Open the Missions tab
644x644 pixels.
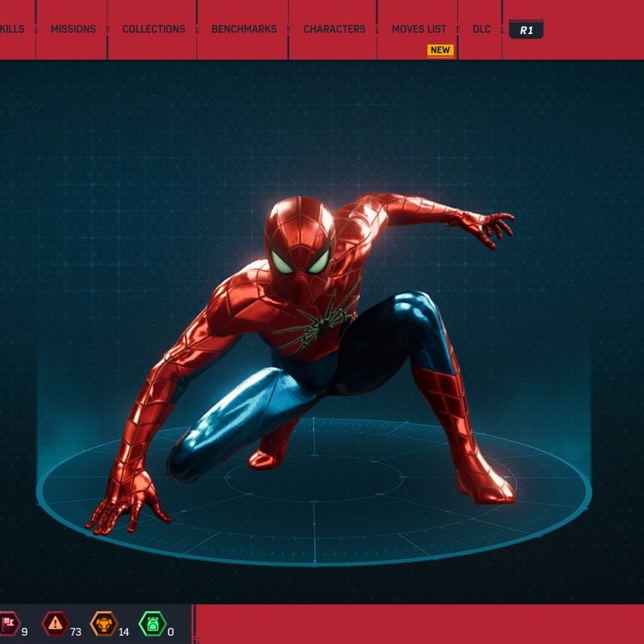point(73,30)
